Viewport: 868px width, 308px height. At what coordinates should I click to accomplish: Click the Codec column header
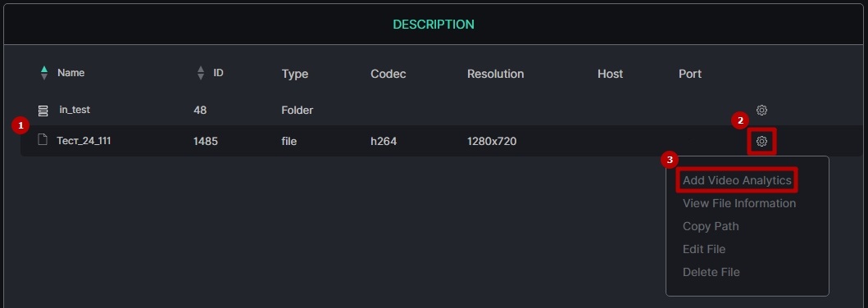point(388,74)
